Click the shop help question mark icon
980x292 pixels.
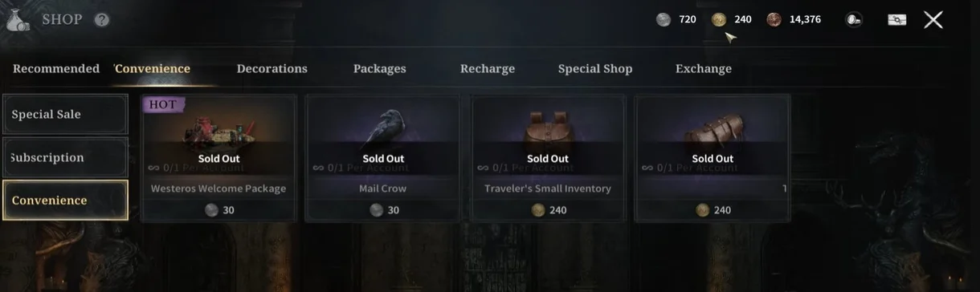(102, 20)
